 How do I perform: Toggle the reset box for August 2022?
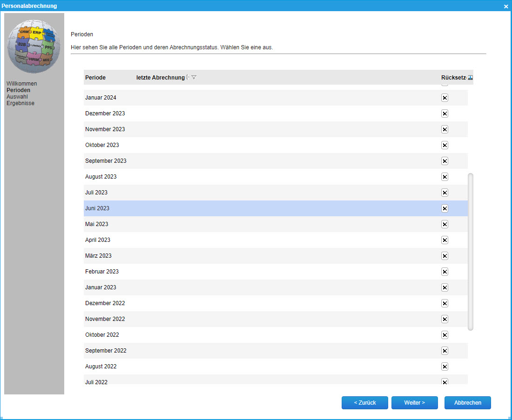445,367
